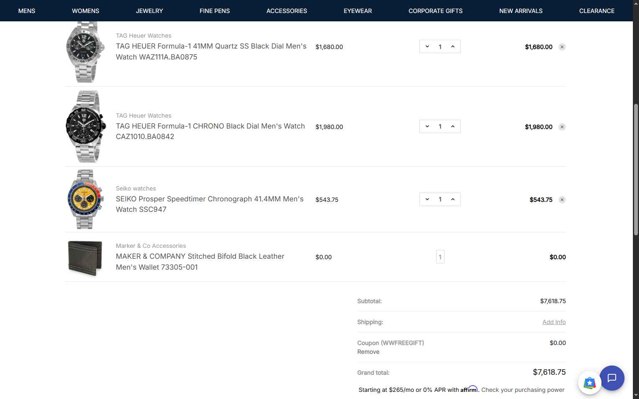Open the FINE PENS navigation menu
The height and width of the screenshot is (399, 639).
coord(215,11)
